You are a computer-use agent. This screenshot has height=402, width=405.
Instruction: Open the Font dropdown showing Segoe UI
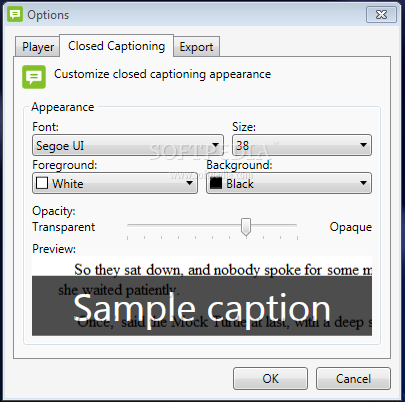(x=128, y=145)
